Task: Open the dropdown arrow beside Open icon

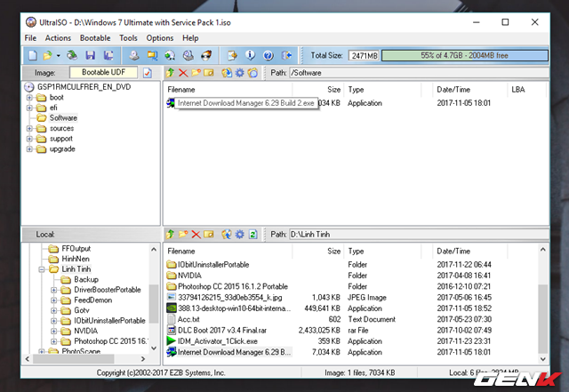Action: pos(58,56)
